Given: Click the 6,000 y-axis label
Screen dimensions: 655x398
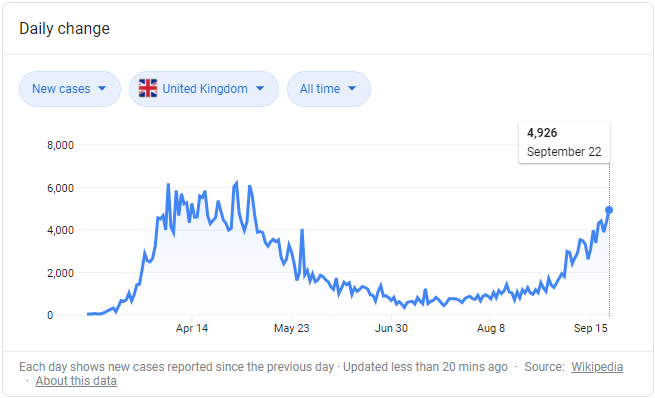Looking at the screenshot, I should point(60,188).
